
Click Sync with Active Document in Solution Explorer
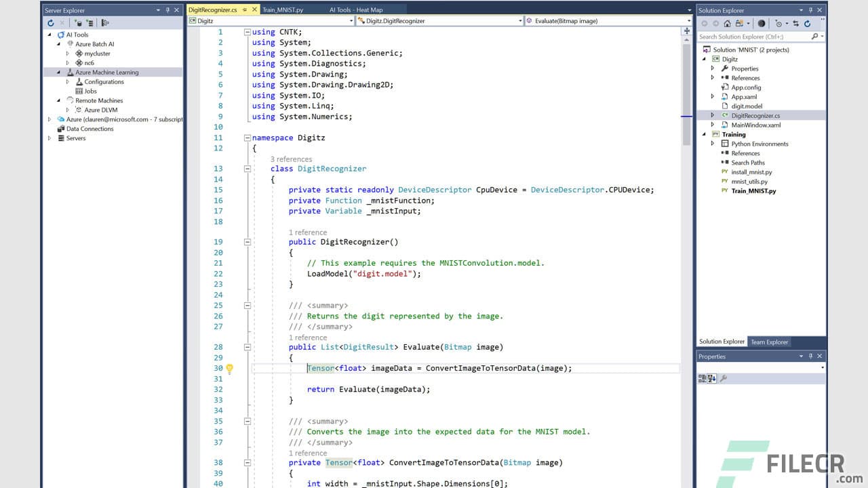click(795, 23)
